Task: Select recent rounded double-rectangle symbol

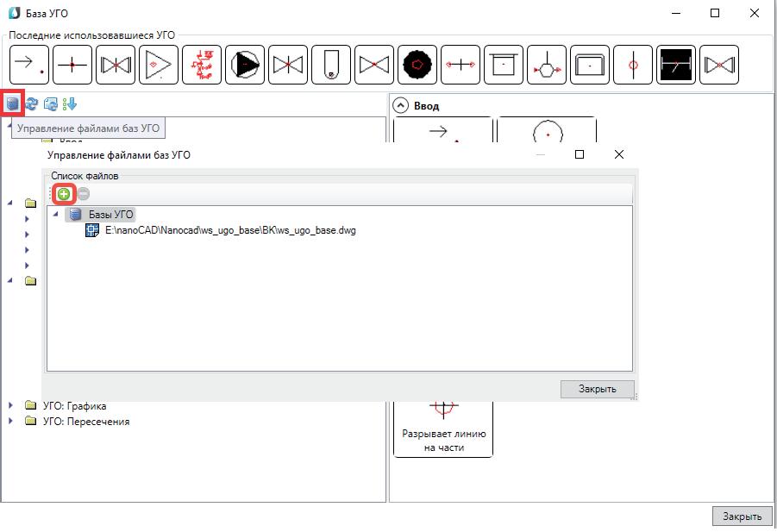Action: click(x=590, y=65)
